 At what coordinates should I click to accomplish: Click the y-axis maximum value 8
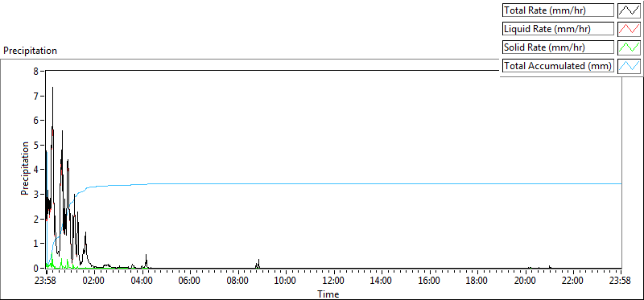(x=36, y=71)
